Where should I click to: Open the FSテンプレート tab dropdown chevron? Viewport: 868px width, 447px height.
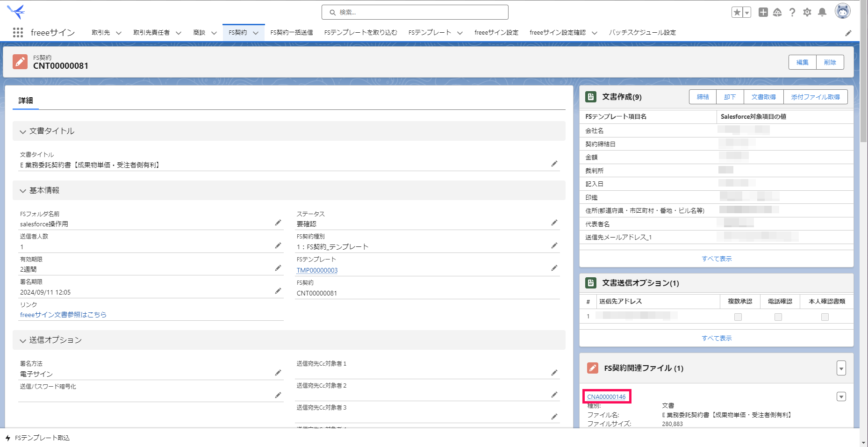coord(460,33)
